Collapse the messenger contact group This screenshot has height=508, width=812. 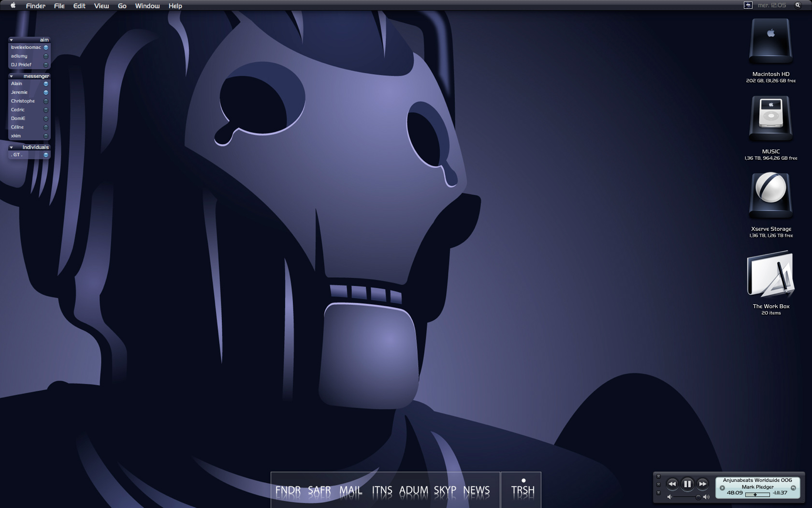pyautogui.click(x=11, y=76)
